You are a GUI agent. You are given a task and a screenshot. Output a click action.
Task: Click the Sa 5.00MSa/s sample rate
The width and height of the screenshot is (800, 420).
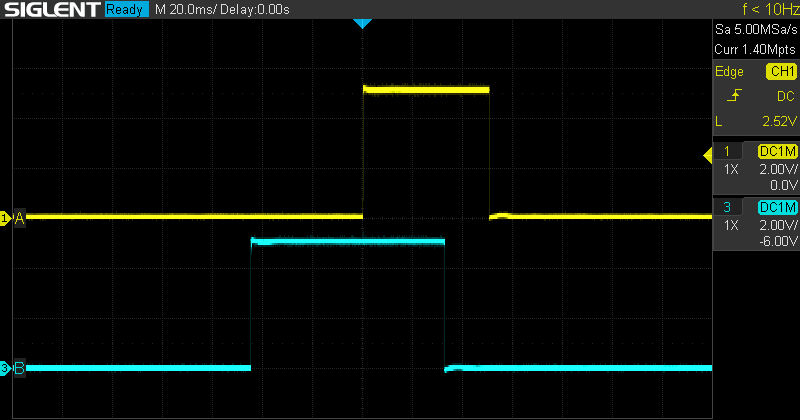(755, 32)
